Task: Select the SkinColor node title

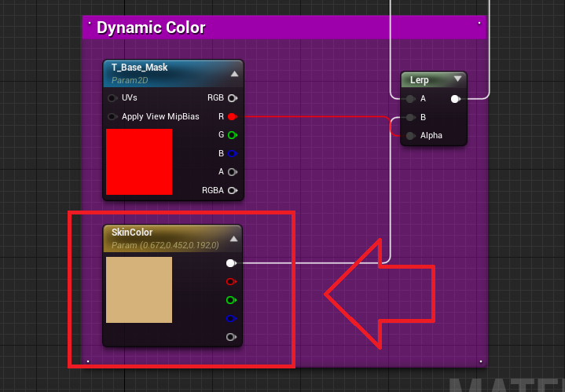Action: point(132,233)
